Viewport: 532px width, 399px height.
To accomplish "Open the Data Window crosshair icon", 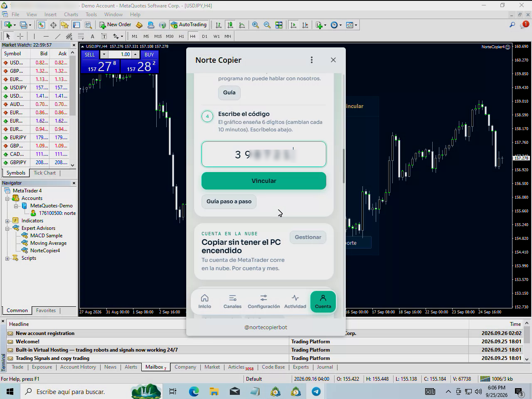I will pyautogui.click(x=53, y=25).
